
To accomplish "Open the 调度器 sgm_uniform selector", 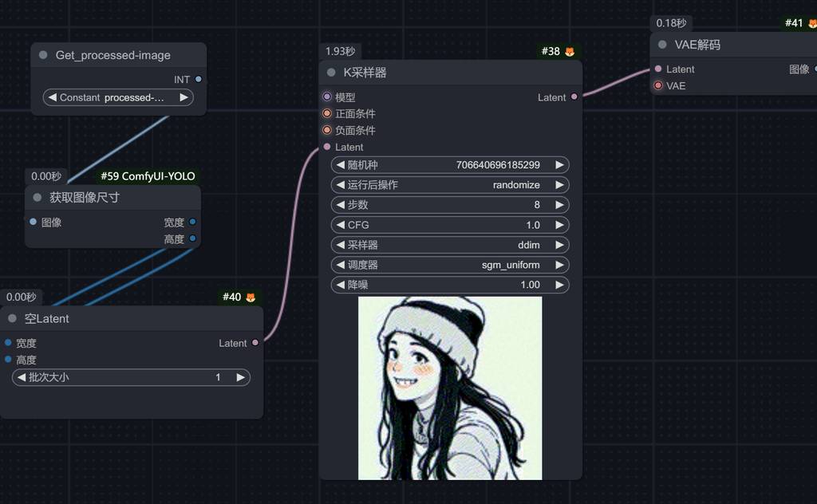I will point(450,265).
